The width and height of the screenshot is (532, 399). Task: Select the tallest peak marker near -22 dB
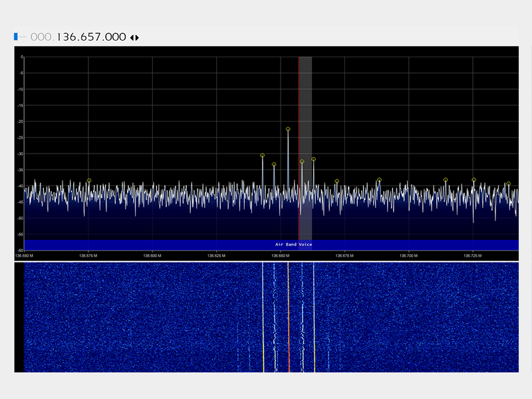[x=288, y=129]
